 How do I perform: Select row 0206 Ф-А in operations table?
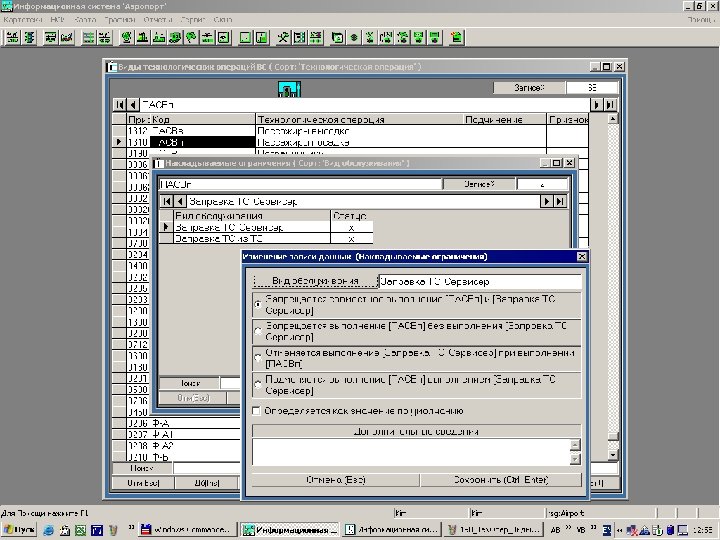click(177, 423)
